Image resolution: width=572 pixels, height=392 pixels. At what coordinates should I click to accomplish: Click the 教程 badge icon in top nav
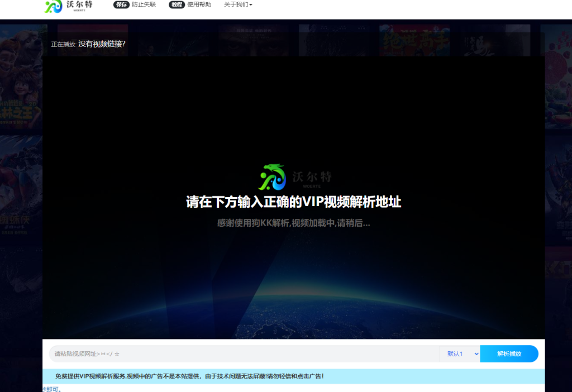pos(177,4)
